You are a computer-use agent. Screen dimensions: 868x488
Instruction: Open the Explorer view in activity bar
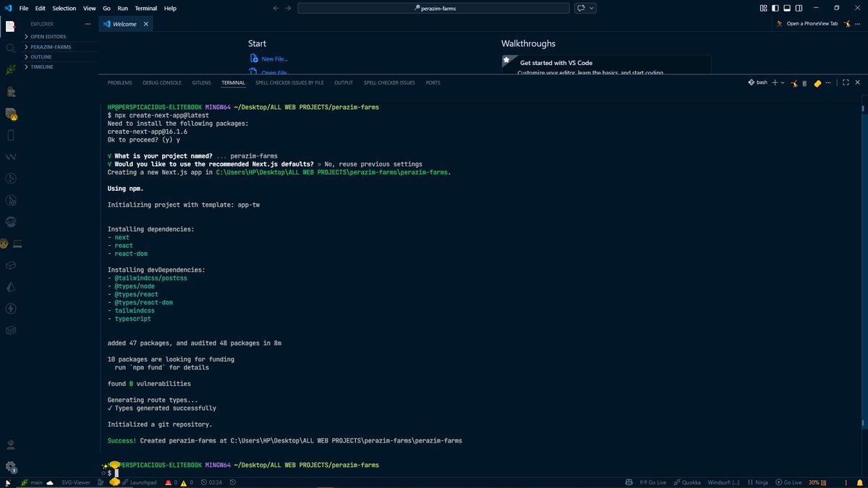(x=10, y=27)
